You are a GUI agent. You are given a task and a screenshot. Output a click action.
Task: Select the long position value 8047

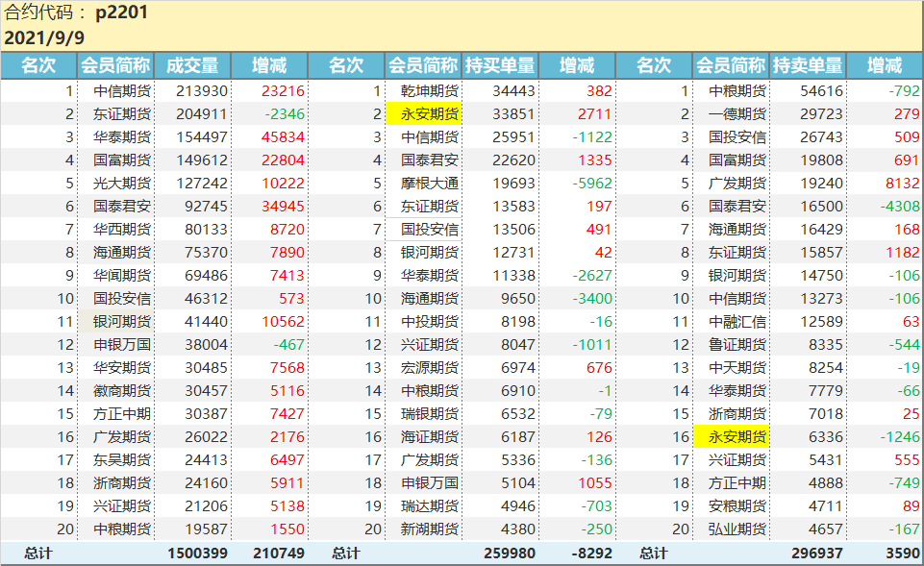[x=518, y=345]
